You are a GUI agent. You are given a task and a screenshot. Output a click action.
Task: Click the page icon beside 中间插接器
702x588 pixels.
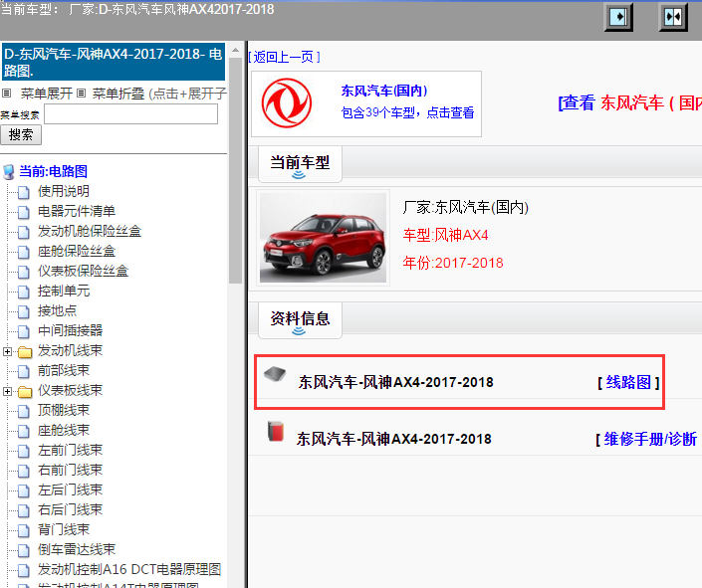24,331
